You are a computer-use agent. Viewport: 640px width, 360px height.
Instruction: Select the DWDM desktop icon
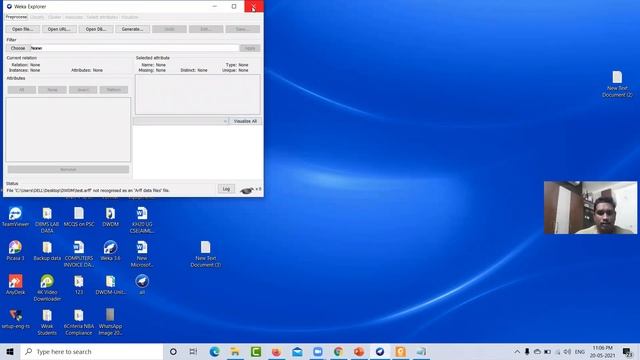110,217
